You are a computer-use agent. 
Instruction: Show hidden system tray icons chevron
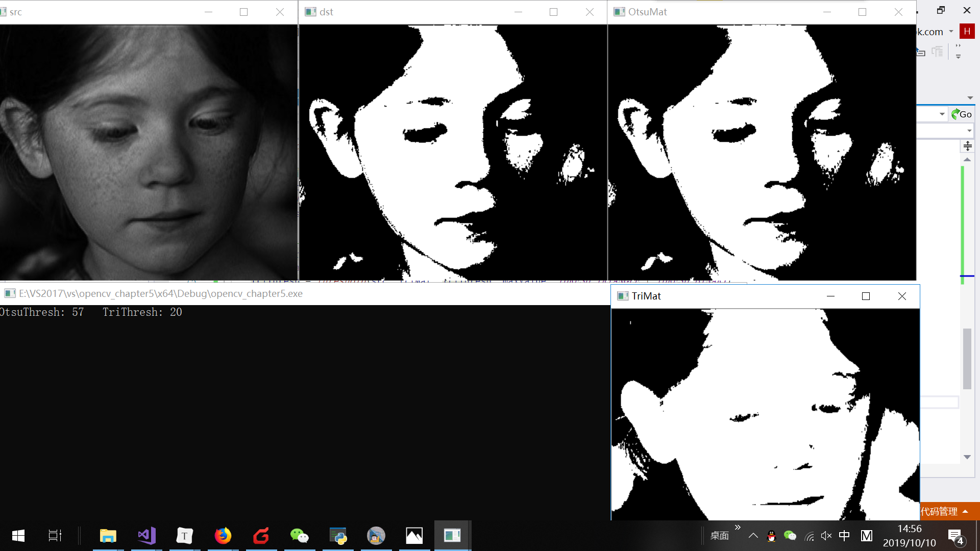(753, 536)
